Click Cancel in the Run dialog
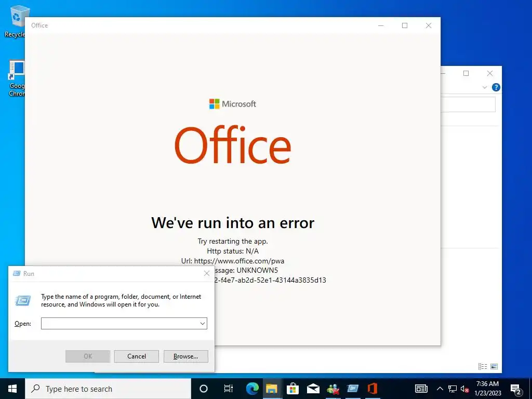Screen dimensions: 532x399 [x=137, y=356]
